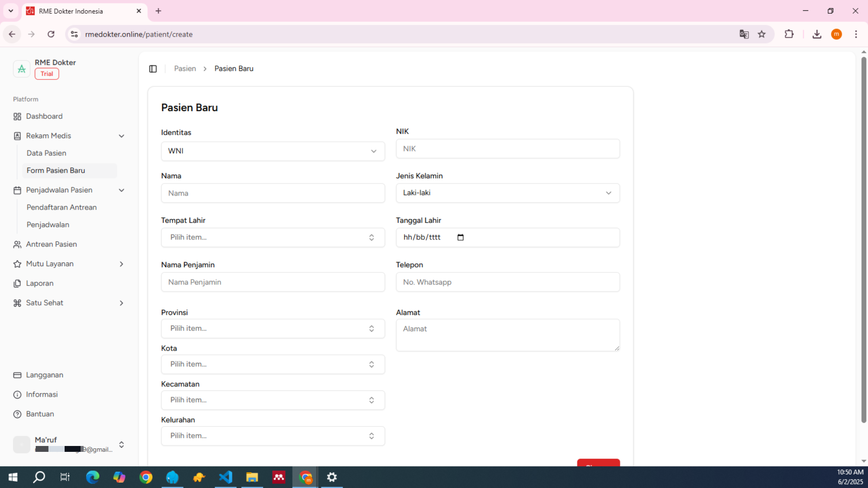Open the Identitas WNI dropdown
Viewport: 868px width, 488px height.
click(273, 151)
